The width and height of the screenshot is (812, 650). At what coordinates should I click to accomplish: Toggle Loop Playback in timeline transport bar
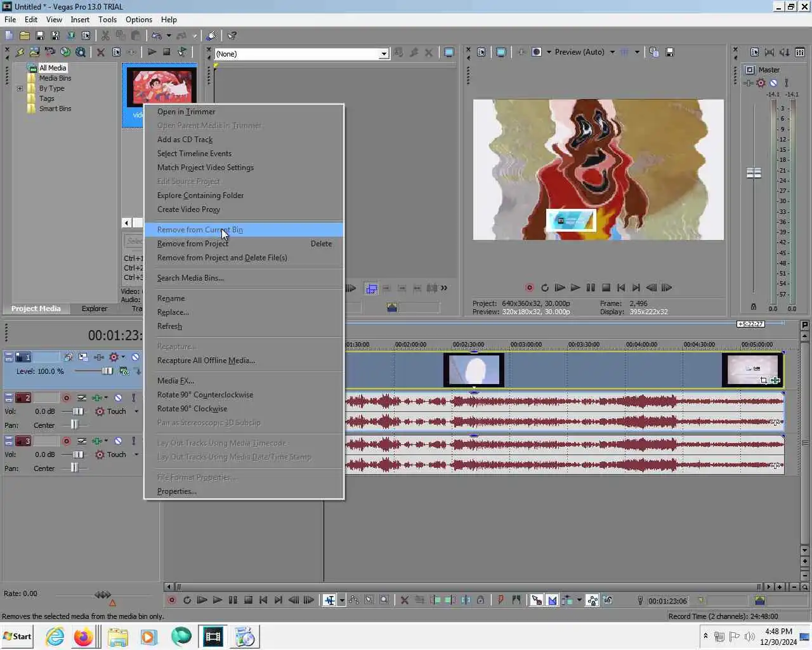[x=187, y=600]
